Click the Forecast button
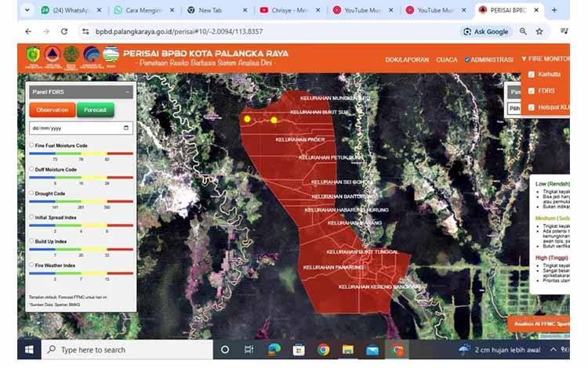The image size is (588, 368). (x=95, y=110)
